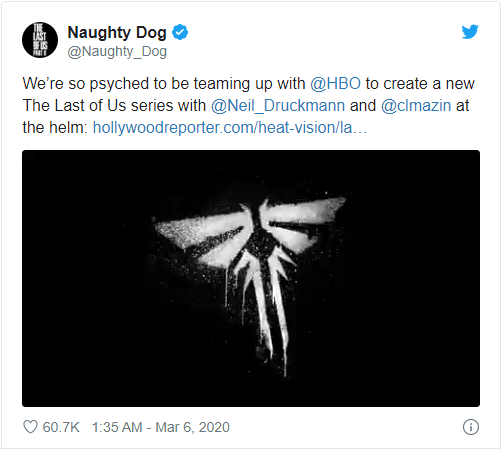Open the tweet info circle icon
502x450 pixels.
471,427
